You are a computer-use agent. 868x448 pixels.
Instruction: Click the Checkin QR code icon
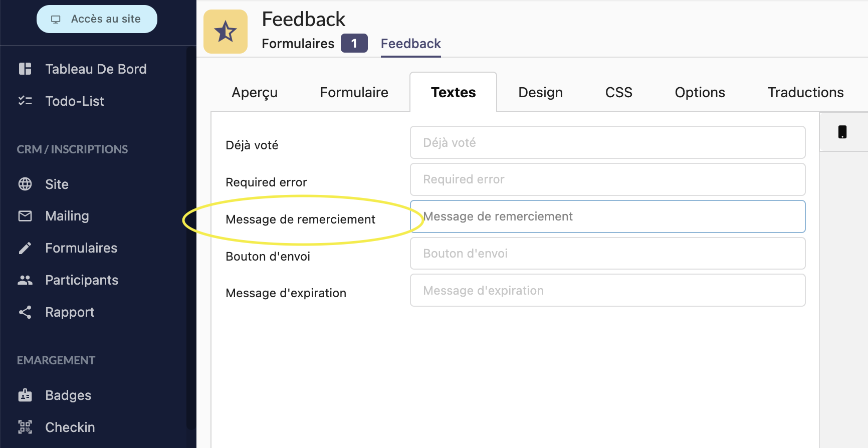click(x=25, y=427)
